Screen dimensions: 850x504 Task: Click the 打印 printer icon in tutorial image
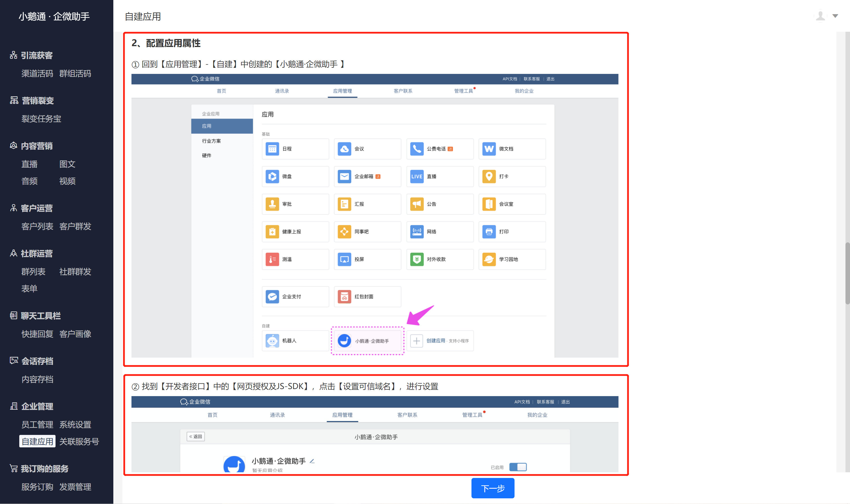pyautogui.click(x=489, y=232)
